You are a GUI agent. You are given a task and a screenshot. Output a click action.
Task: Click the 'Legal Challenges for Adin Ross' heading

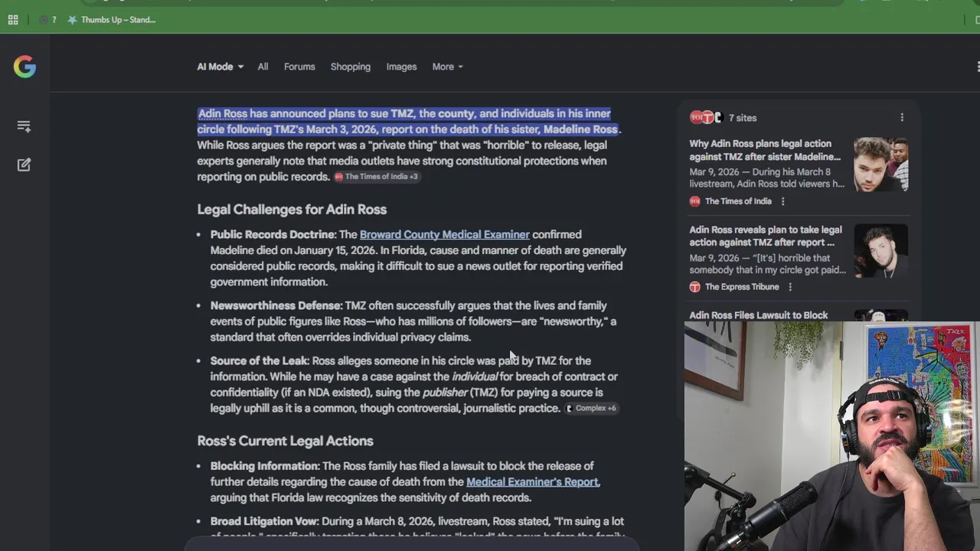tap(292, 209)
